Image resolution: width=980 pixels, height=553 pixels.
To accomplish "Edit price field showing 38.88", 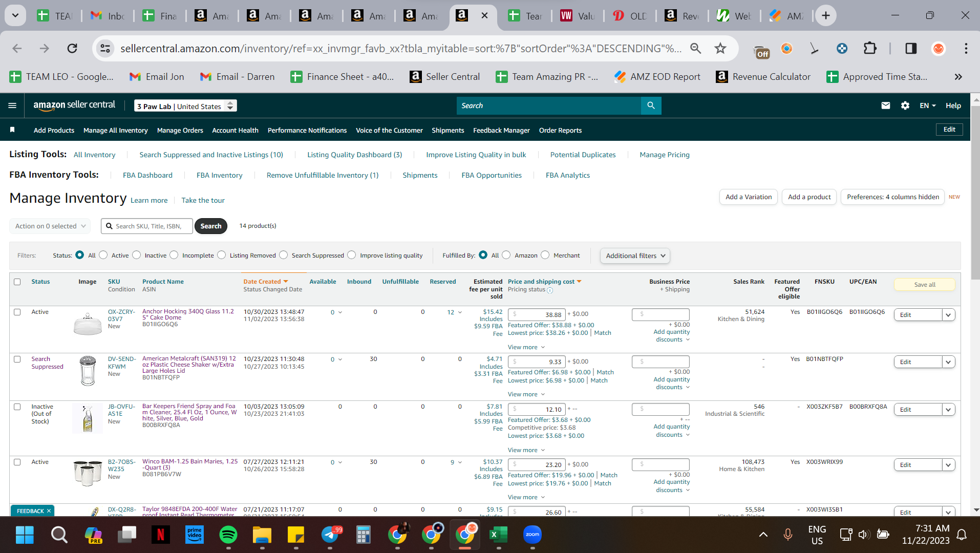I will [x=536, y=314].
